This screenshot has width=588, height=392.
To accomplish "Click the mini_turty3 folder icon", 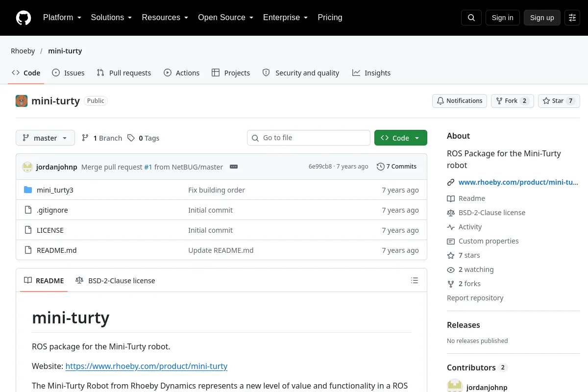I will (28, 190).
